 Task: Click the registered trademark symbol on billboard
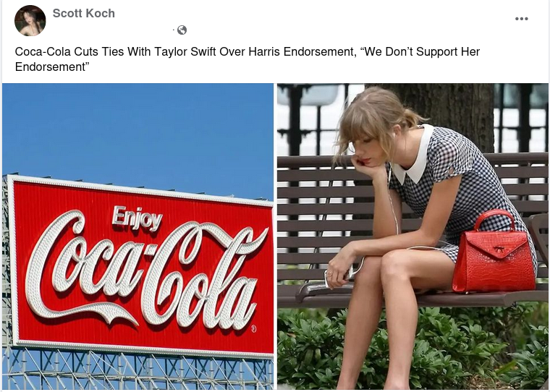[x=253, y=328]
